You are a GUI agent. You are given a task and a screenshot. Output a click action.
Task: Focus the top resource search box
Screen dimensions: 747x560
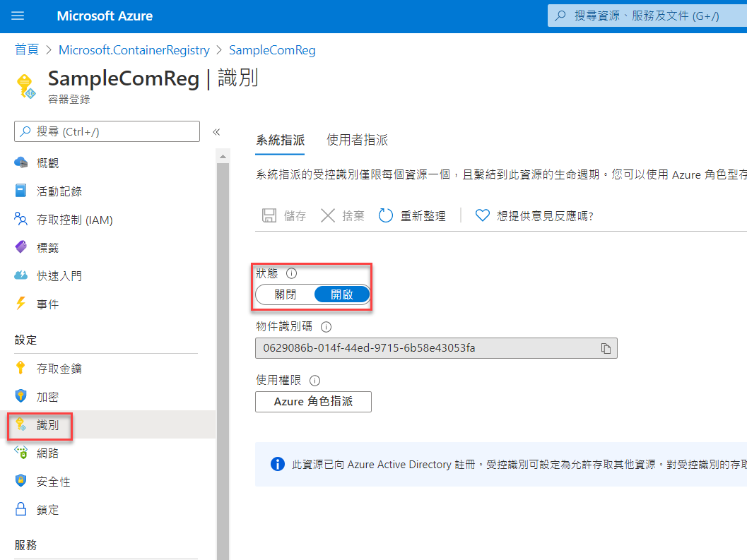[647, 16]
